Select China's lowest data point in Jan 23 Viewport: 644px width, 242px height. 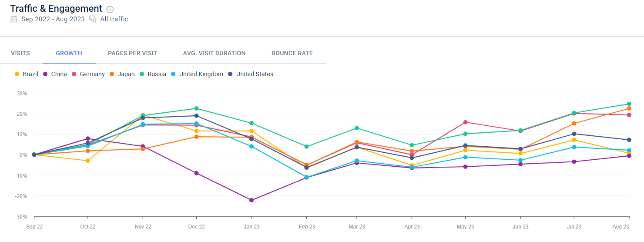(252, 200)
